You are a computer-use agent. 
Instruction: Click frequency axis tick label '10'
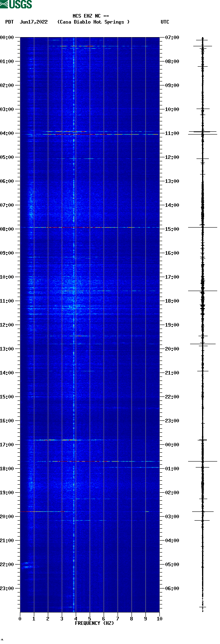click(159, 619)
